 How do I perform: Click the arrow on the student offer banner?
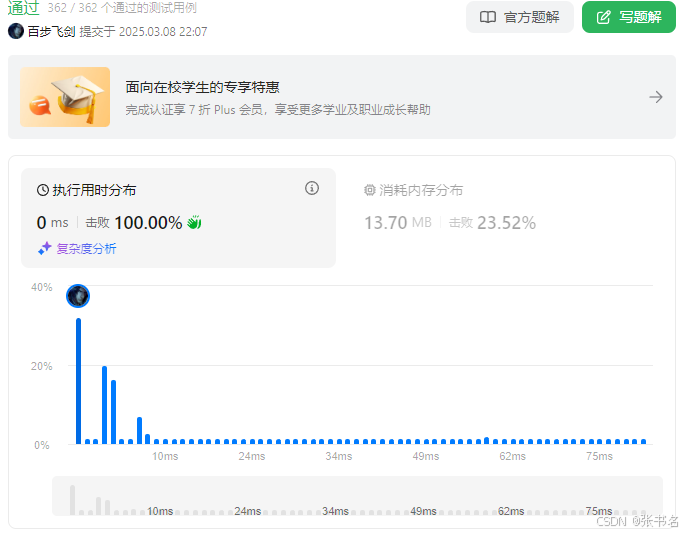(656, 97)
